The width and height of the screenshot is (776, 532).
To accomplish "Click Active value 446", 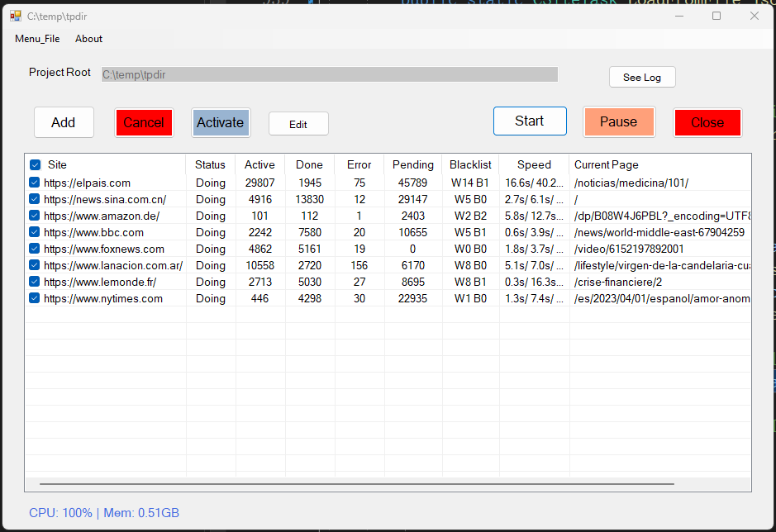I will pyautogui.click(x=259, y=299).
